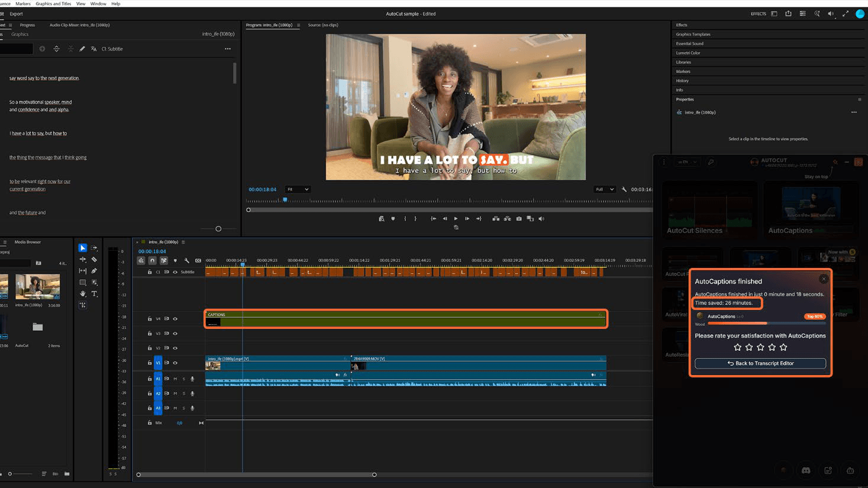Click add caption segment plus icon
The width and height of the screenshot is (868, 488).
click(x=42, y=49)
